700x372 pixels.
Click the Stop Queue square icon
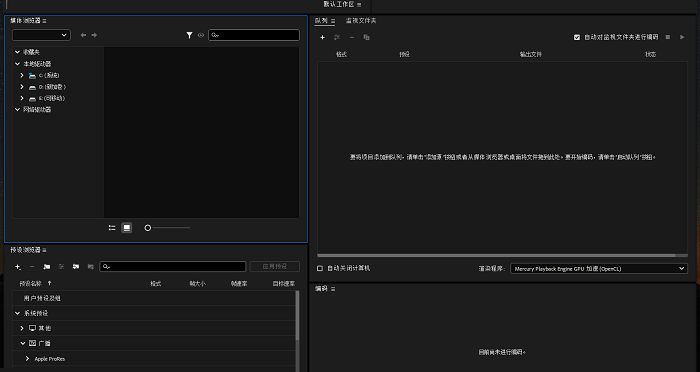point(668,37)
